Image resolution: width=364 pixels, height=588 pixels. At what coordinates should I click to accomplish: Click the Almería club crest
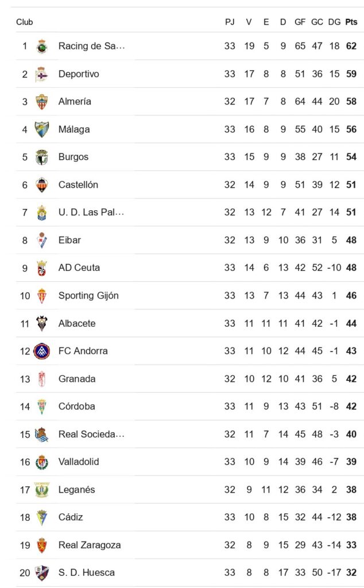point(42,102)
